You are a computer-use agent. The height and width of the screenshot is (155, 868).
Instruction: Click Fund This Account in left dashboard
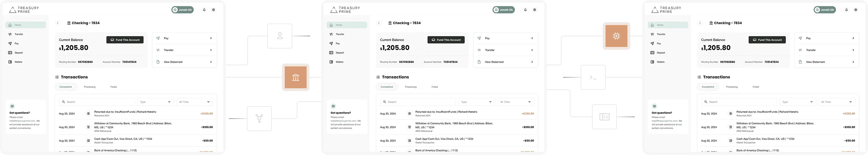coord(125,40)
